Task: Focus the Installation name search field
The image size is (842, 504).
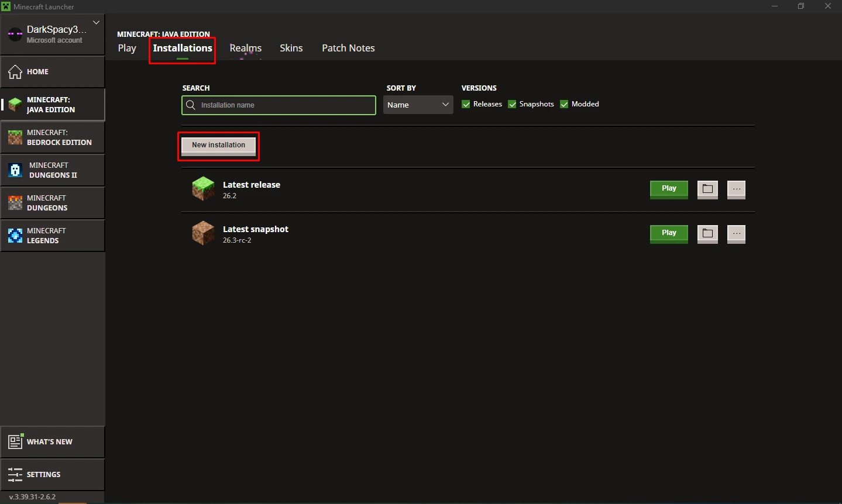Action: coord(279,105)
